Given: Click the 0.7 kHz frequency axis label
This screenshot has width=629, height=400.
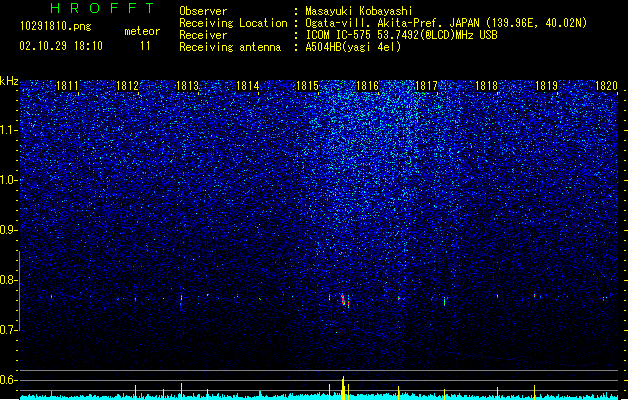Looking at the screenshot, I should [9, 330].
